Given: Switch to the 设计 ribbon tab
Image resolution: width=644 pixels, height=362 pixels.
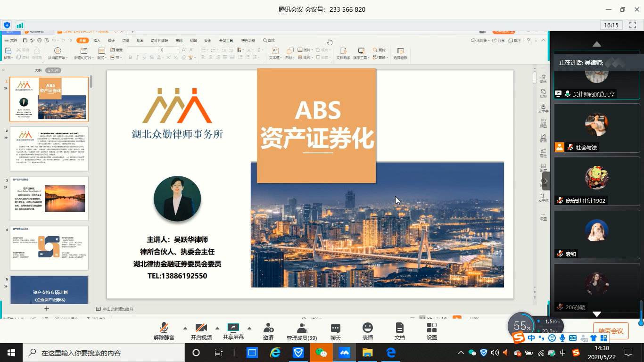Looking at the screenshot, I should (x=111, y=41).
